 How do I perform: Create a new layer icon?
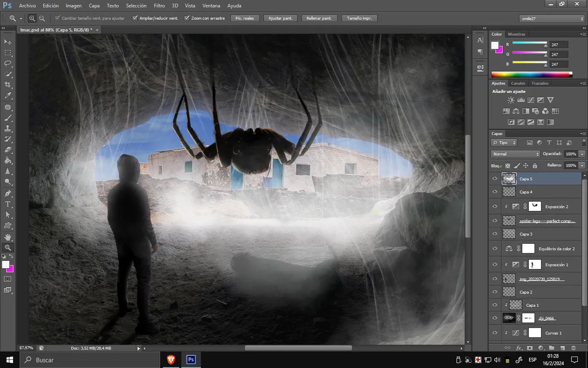562,348
